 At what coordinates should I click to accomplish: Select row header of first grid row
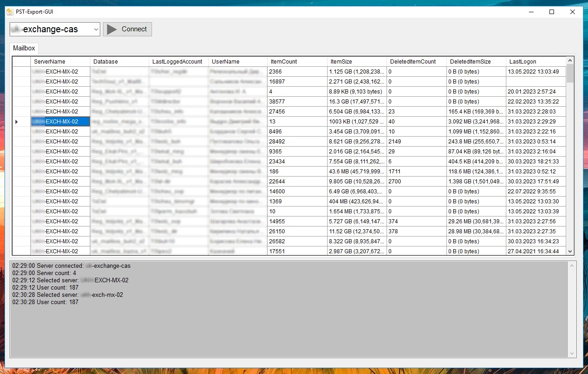(x=21, y=72)
